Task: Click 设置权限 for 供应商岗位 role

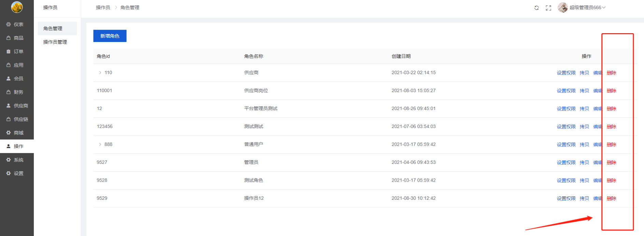Action: point(566,91)
